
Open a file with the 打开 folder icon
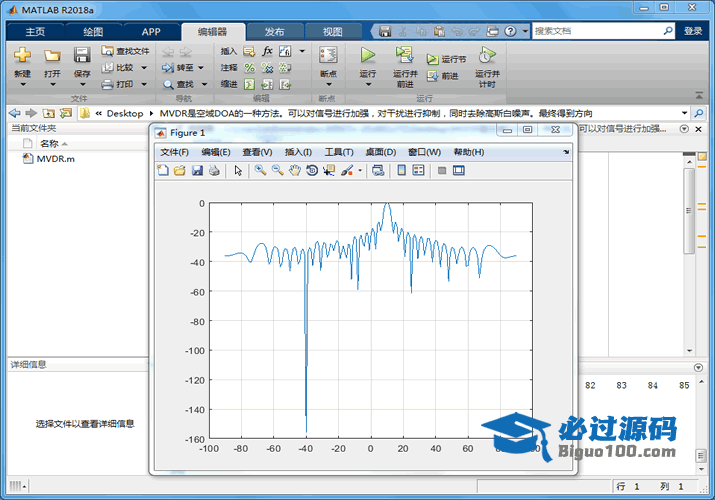coord(52,56)
